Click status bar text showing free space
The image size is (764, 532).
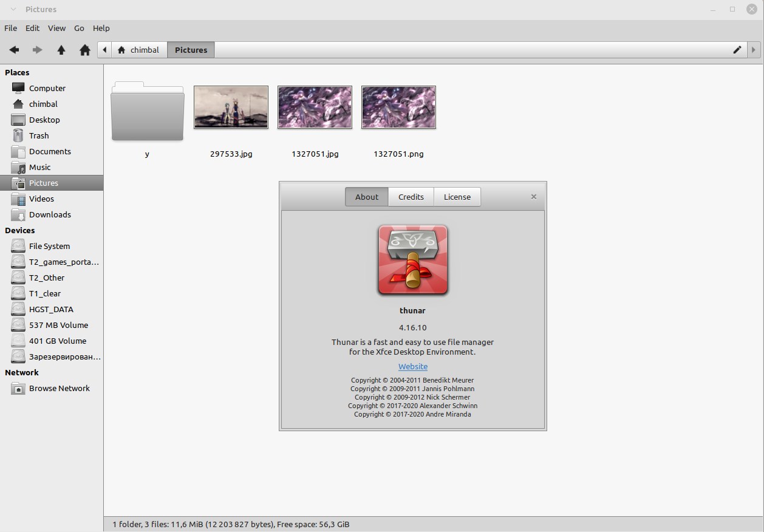pyautogui.click(x=314, y=524)
